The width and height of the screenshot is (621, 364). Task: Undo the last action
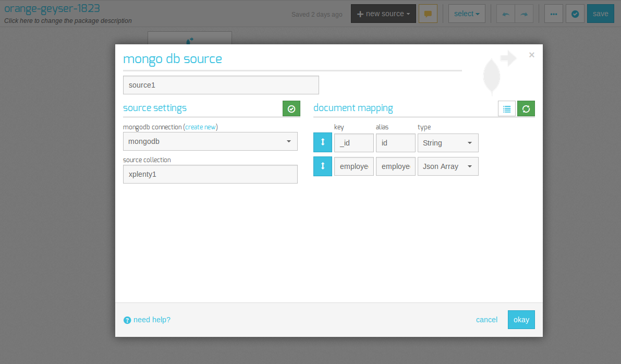tap(505, 13)
